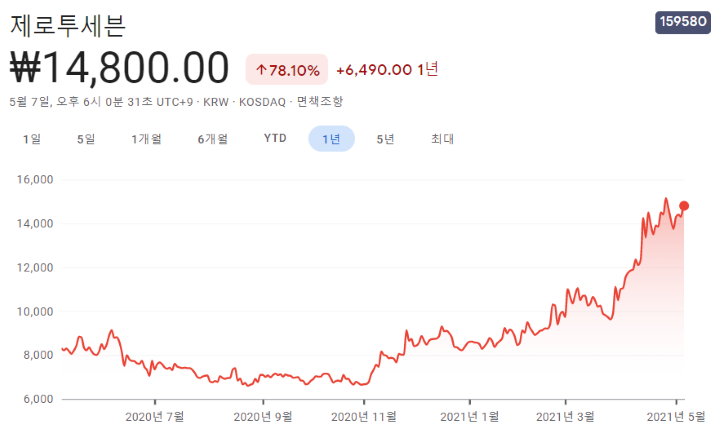Click the 2021년 1월 axis label

pos(470,417)
